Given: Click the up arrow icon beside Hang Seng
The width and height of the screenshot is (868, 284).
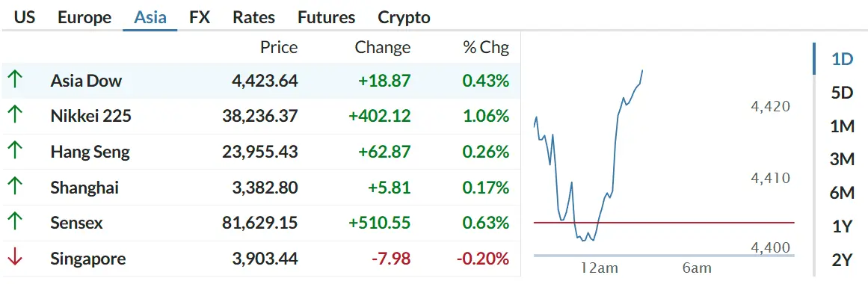Looking at the screenshot, I should click(x=15, y=151).
